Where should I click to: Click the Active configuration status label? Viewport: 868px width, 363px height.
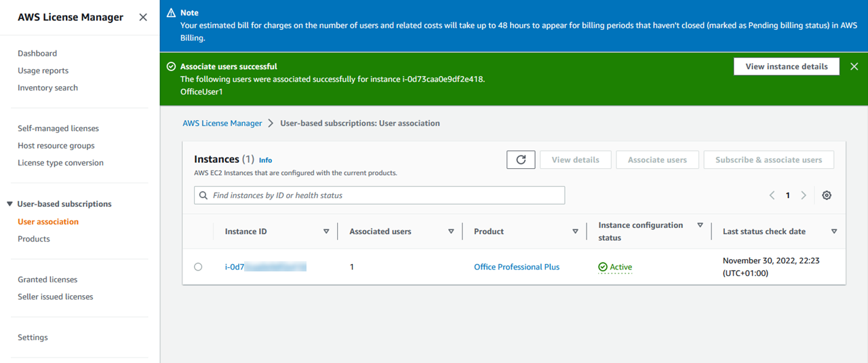620,267
